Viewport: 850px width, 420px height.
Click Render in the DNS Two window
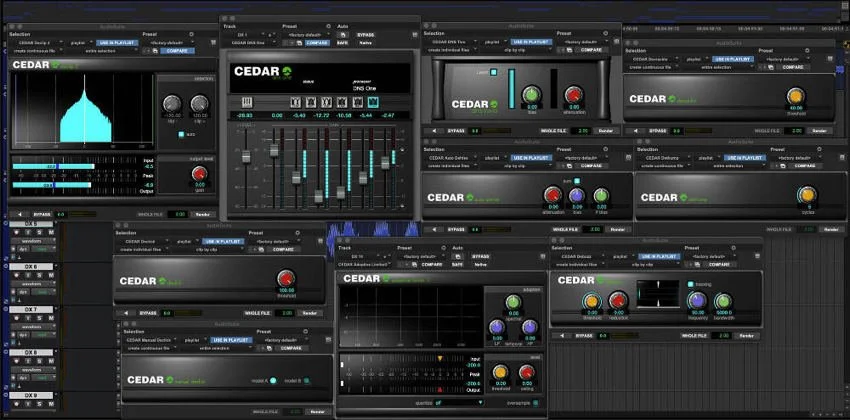(605, 131)
